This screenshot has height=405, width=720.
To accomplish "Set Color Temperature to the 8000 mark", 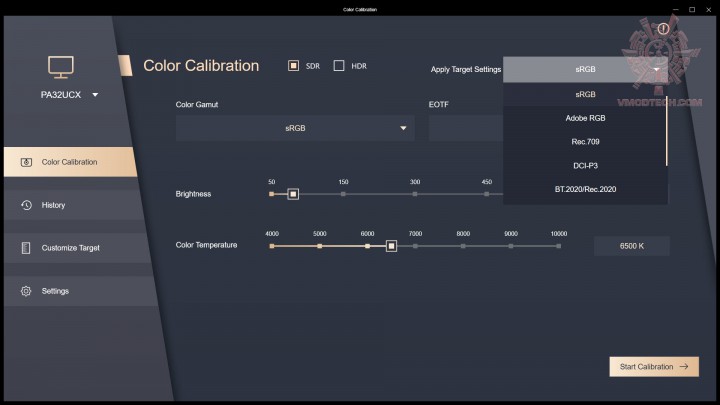I will point(463,246).
